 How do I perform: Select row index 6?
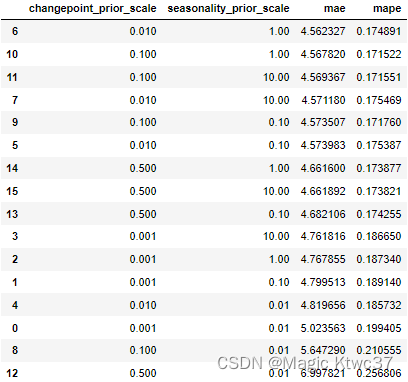(15, 31)
